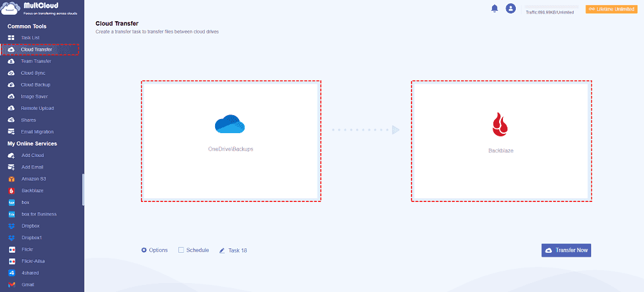The image size is (644, 292).
Task: Click the Lifetime Unlimited badge
Action: (x=612, y=9)
